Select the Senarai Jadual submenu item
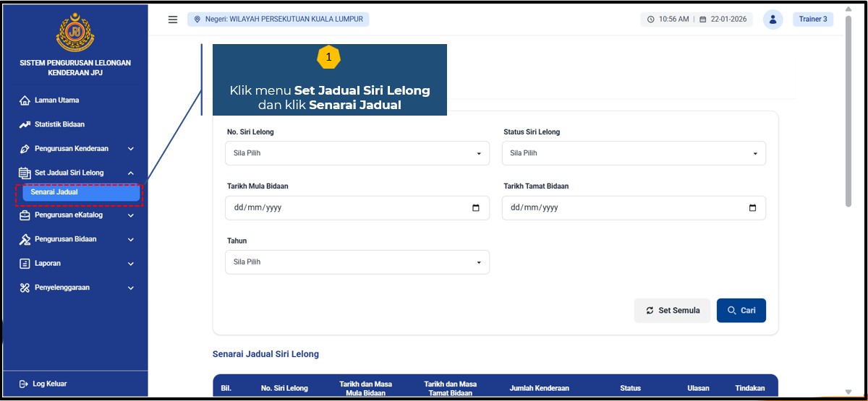868x401 pixels. click(x=80, y=193)
